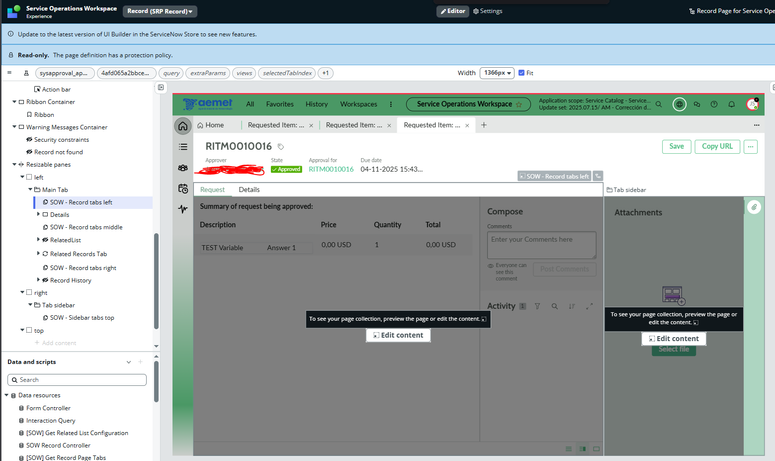The image size is (775, 461).
Task: Click the add data resource plus icon
Action: (140, 362)
